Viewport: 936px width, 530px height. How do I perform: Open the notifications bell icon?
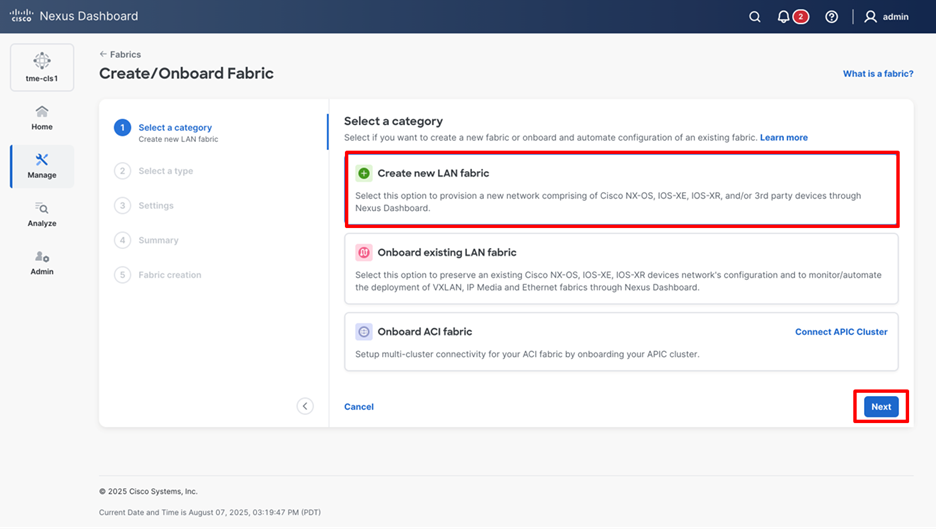[784, 17]
